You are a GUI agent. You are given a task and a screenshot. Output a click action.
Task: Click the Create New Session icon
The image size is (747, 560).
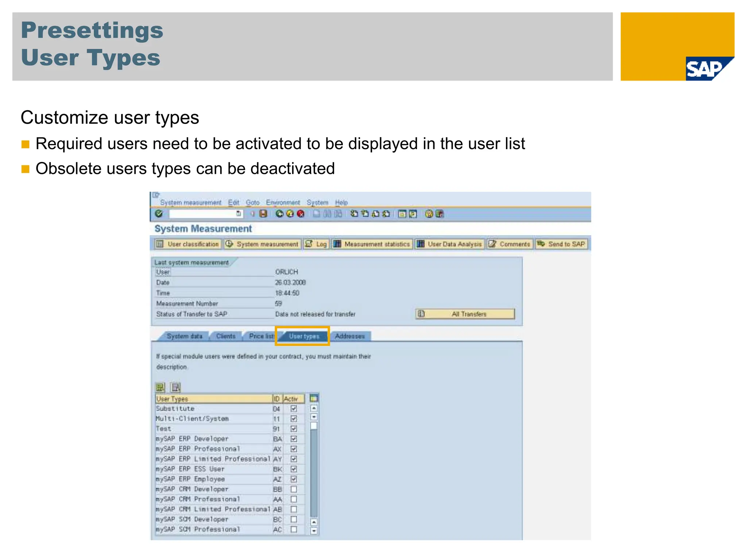coord(402,214)
